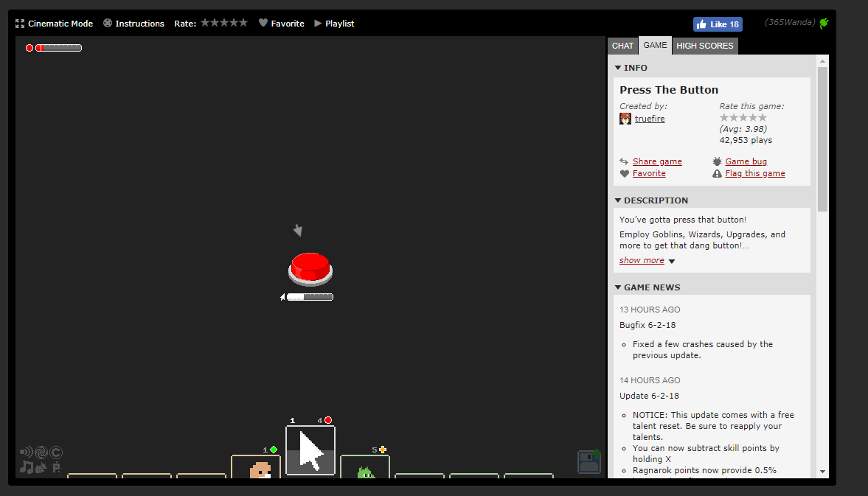The width and height of the screenshot is (868, 496).
Task: Open the Share game link
Action: (x=656, y=161)
